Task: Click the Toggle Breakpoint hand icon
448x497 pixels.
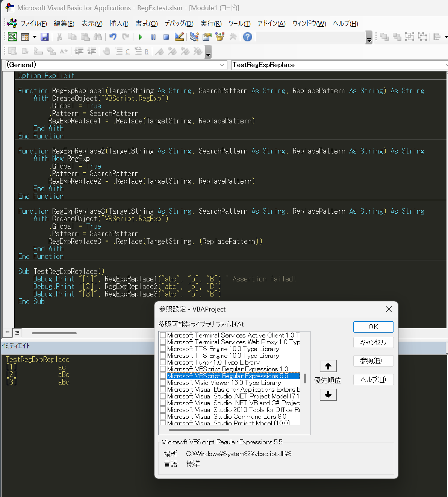Action: pos(107,51)
